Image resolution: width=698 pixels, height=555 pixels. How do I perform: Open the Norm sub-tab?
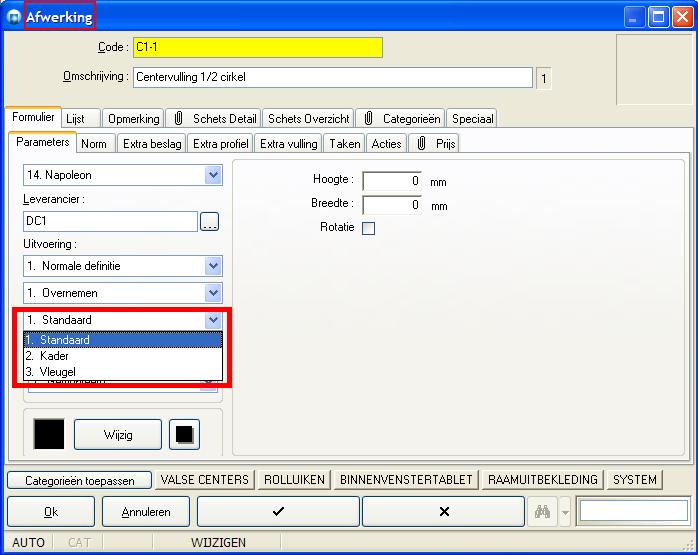96,144
